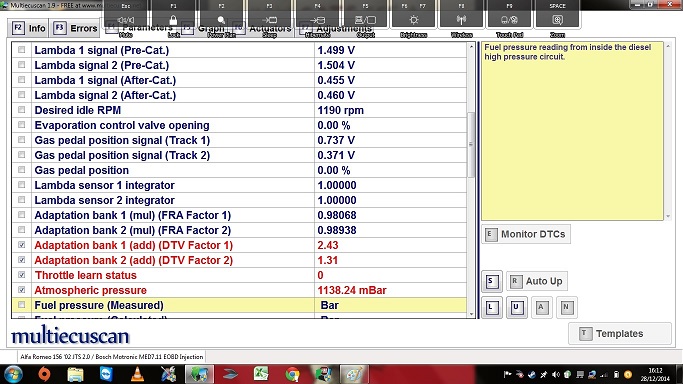Click the active Multiecuscan taskbar icon

199,374
